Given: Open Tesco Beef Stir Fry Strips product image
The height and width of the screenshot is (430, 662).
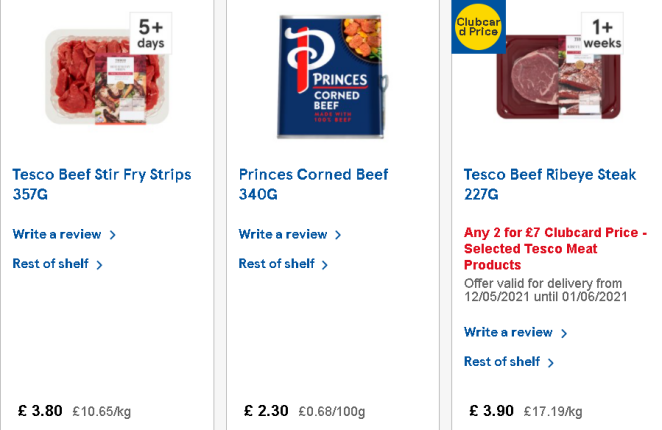Looking at the screenshot, I should (x=107, y=77).
